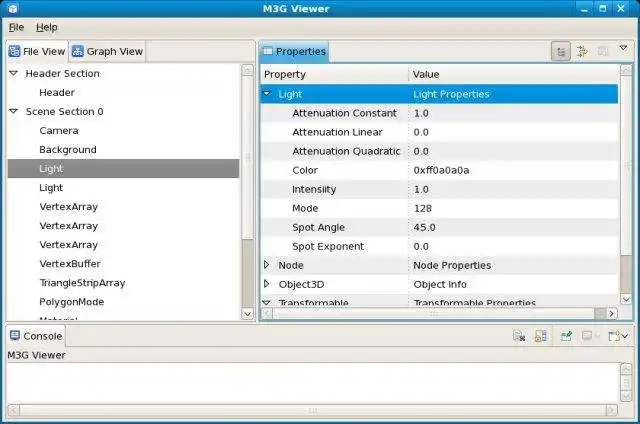Collapse the Header Section tree node
This screenshot has height=424, width=640.
click(x=13, y=73)
